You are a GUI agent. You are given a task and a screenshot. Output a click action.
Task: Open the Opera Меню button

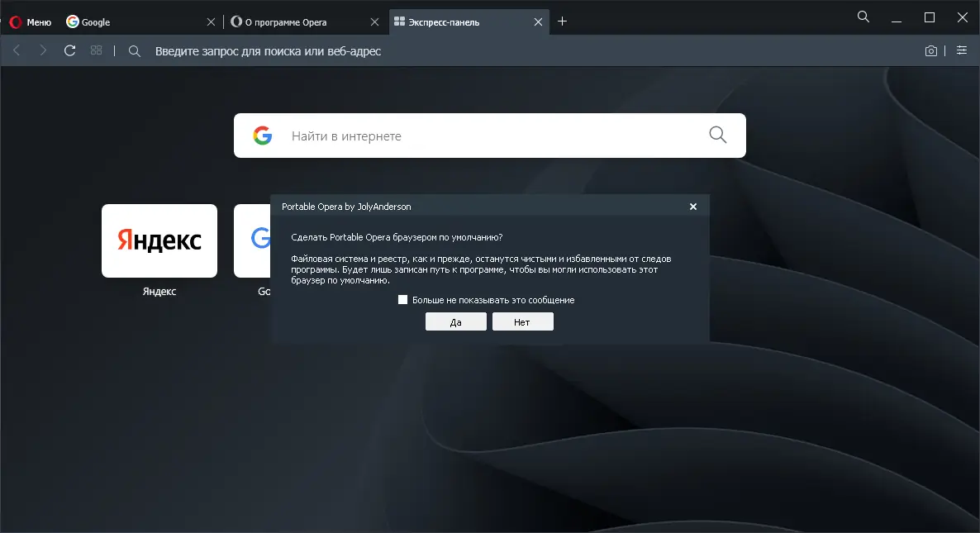tap(31, 21)
